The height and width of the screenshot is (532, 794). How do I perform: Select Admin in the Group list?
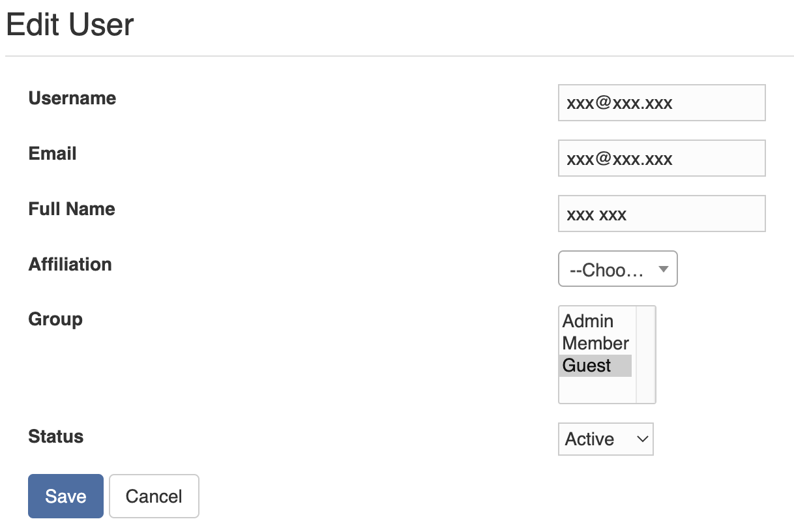pos(588,321)
